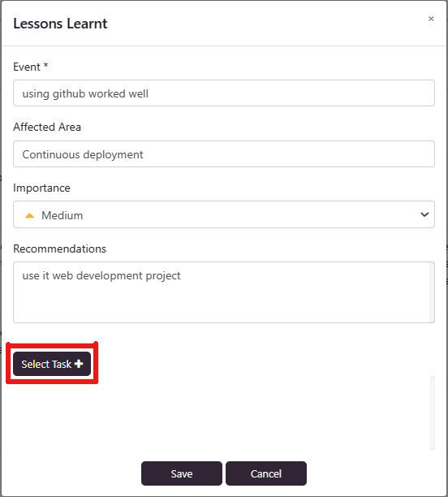Viewport: 448px width, 497px height.
Task: Click the Event field label
Action: pyautogui.click(x=27, y=67)
